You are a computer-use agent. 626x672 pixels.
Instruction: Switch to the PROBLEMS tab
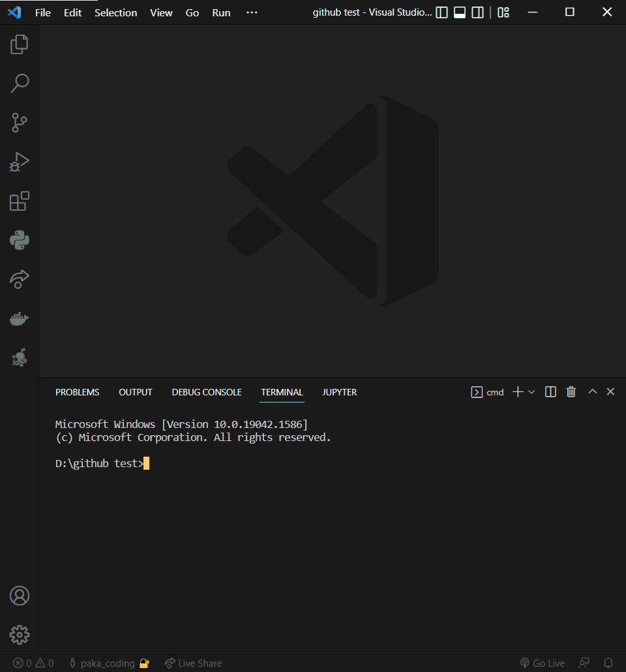(x=77, y=392)
